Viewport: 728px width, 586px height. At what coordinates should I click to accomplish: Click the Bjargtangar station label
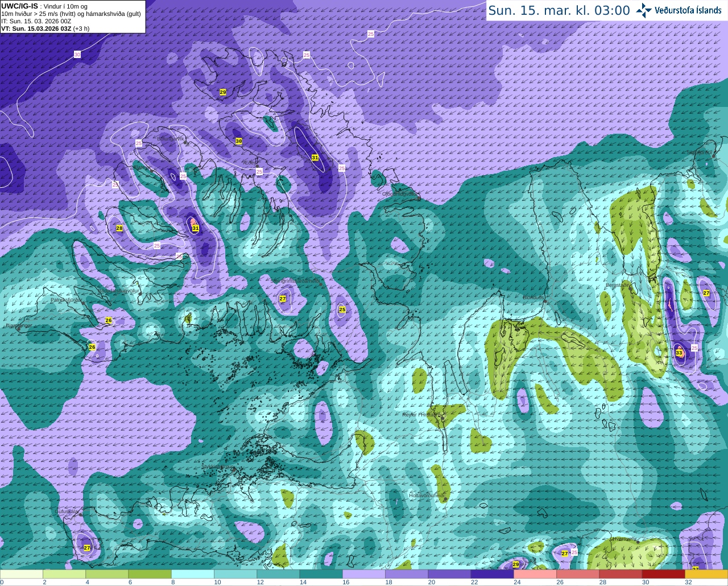pyautogui.click(x=19, y=326)
